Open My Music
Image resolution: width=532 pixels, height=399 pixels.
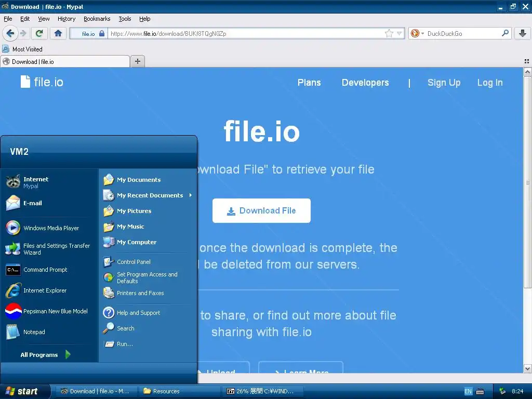(148, 227)
